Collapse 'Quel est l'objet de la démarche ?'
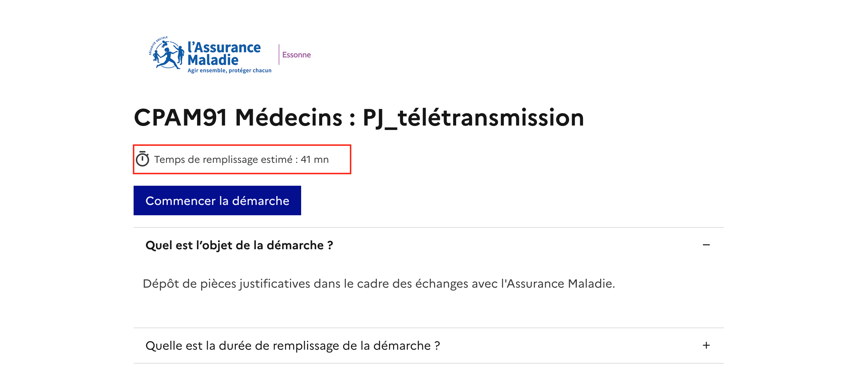The image size is (868, 384). [428, 245]
